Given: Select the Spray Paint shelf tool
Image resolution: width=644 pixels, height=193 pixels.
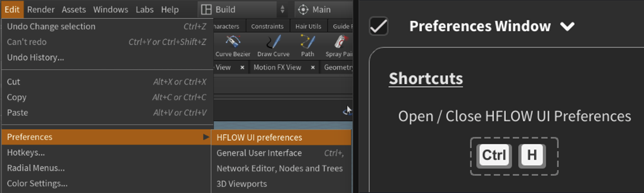Looking at the screenshot, I should tap(339, 46).
